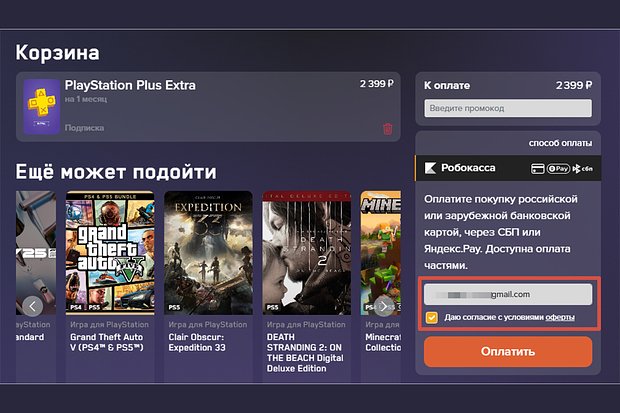
Task: Click the 'К оплате' total label
Action: (x=447, y=85)
